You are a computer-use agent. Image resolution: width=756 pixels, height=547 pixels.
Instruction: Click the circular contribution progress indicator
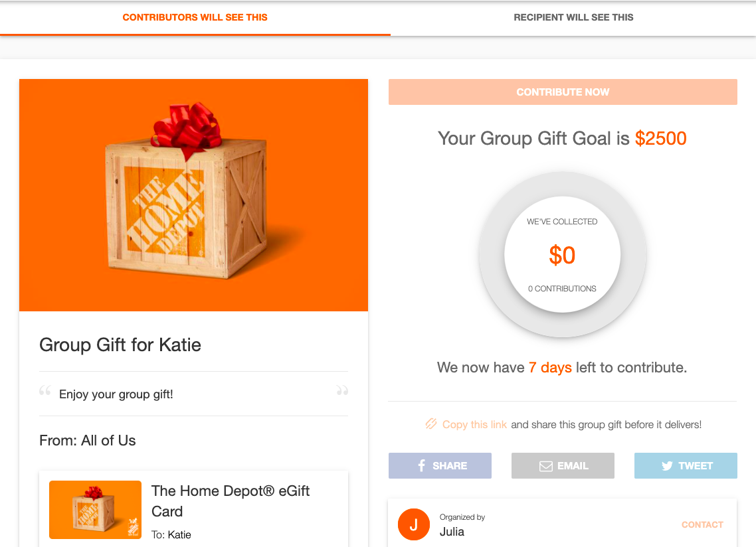[562, 254]
